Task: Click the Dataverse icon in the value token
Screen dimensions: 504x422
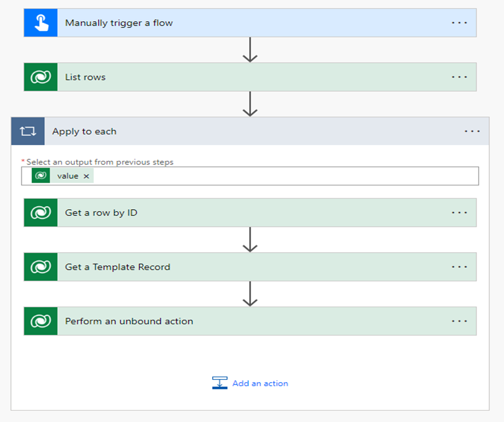Action: pos(41,176)
